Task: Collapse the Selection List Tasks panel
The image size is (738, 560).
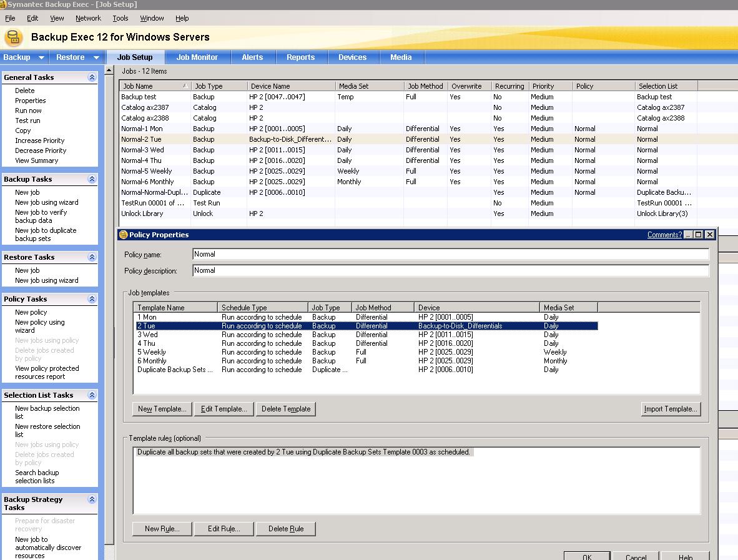Action: (x=92, y=395)
